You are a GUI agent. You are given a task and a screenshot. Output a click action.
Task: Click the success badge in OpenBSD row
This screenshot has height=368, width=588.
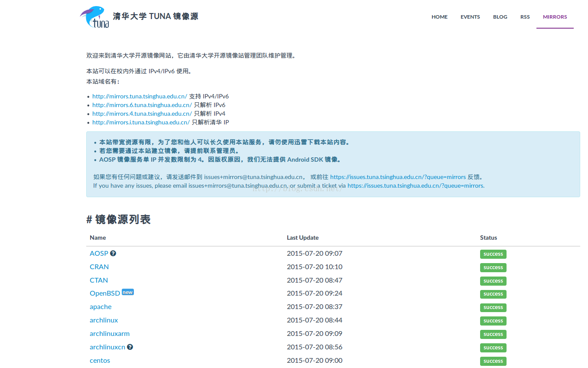point(493,294)
